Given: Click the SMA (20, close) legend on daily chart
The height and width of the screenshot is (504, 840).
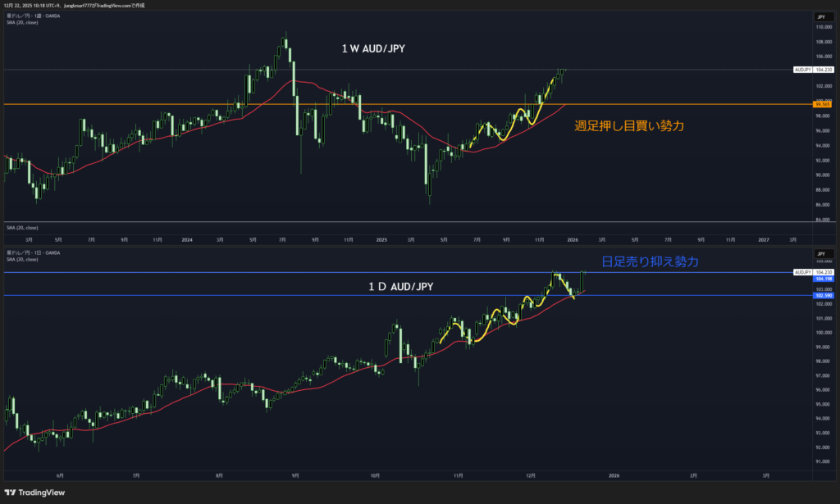Looking at the screenshot, I should pos(22,259).
